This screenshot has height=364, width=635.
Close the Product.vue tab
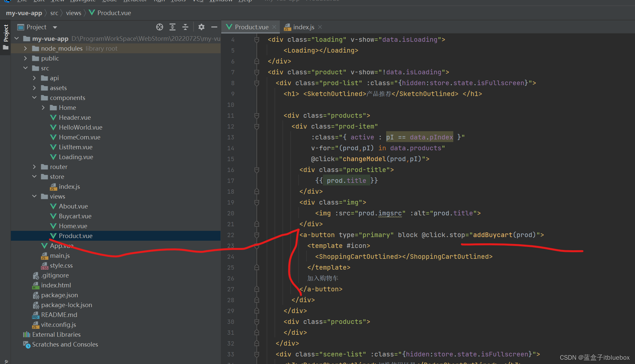(274, 27)
